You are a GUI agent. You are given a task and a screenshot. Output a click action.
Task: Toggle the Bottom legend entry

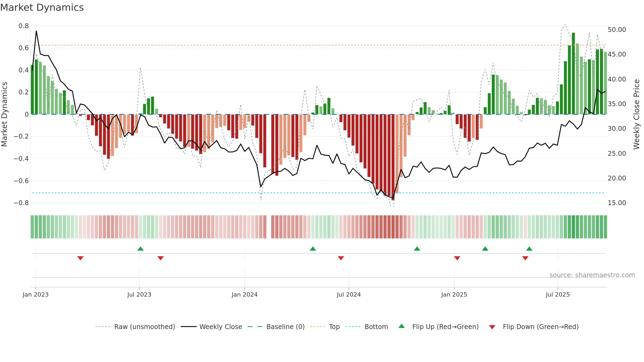[x=367, y=327]
